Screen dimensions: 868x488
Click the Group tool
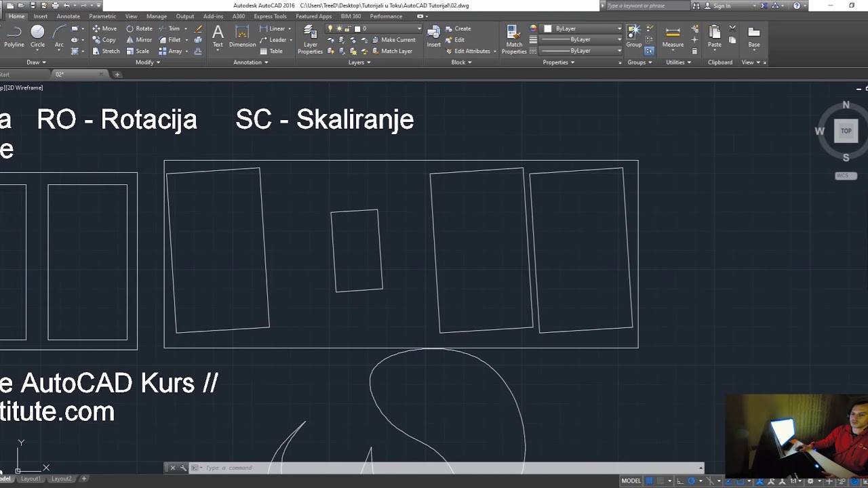click(x=633, y=36)
